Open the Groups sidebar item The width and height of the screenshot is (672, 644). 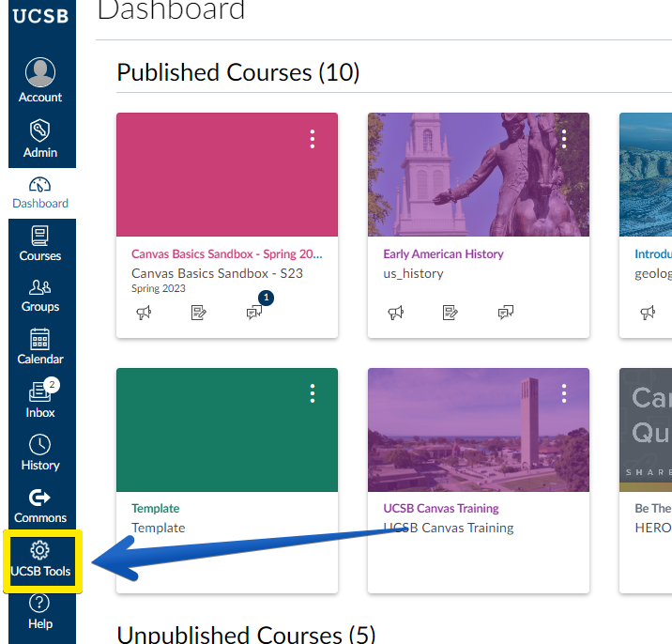point(40,296)
